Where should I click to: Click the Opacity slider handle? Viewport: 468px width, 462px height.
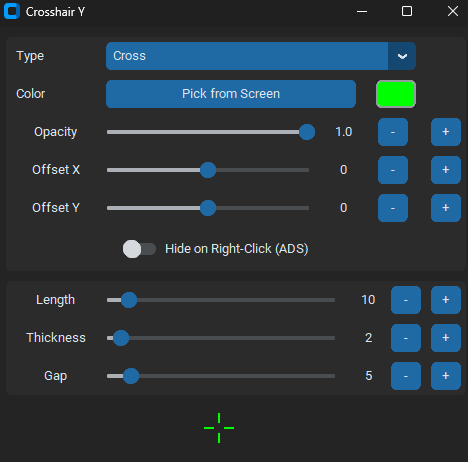pyautogui.click(x=307, y=132)
